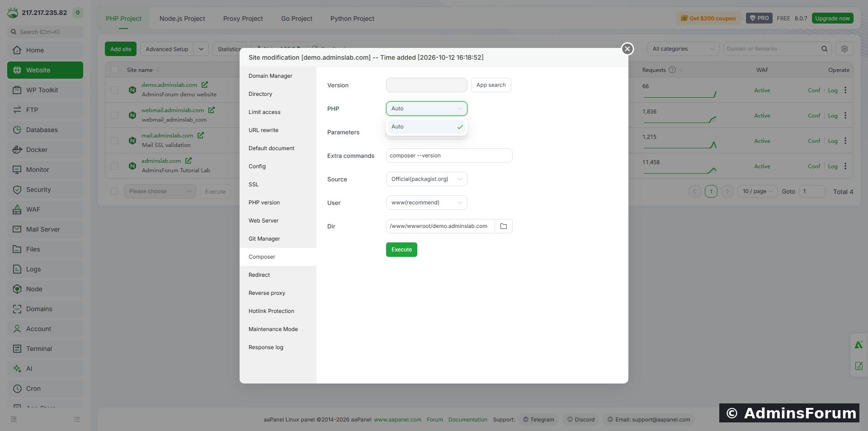Close the Site modification dialog

627,49
